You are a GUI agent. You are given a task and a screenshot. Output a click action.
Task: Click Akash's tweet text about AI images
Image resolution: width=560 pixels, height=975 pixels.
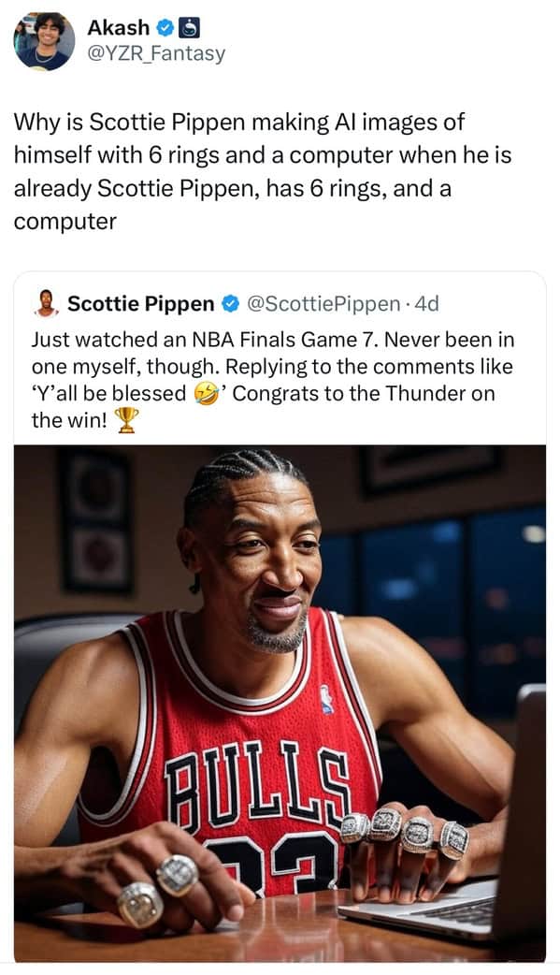(263, 171)
